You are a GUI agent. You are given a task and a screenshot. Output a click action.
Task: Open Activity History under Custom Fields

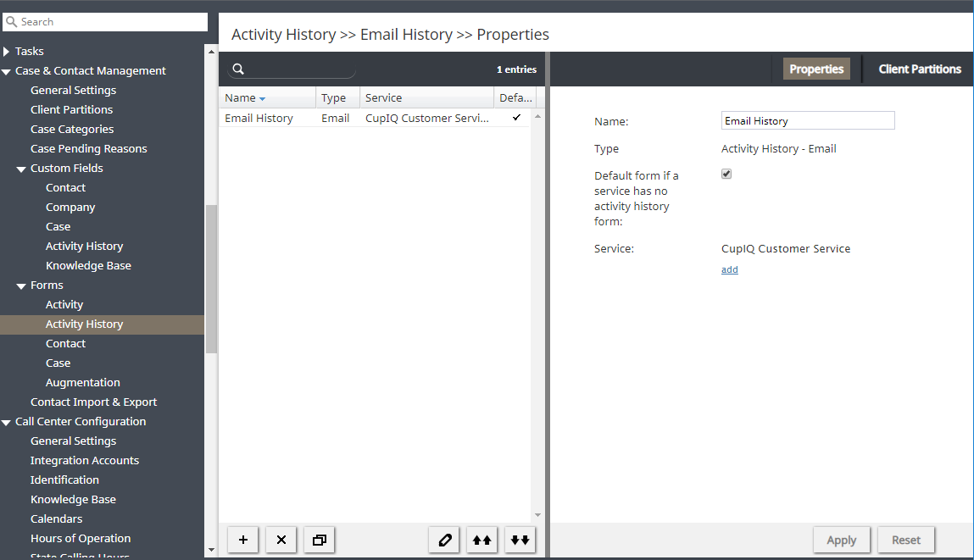(84, 246)
